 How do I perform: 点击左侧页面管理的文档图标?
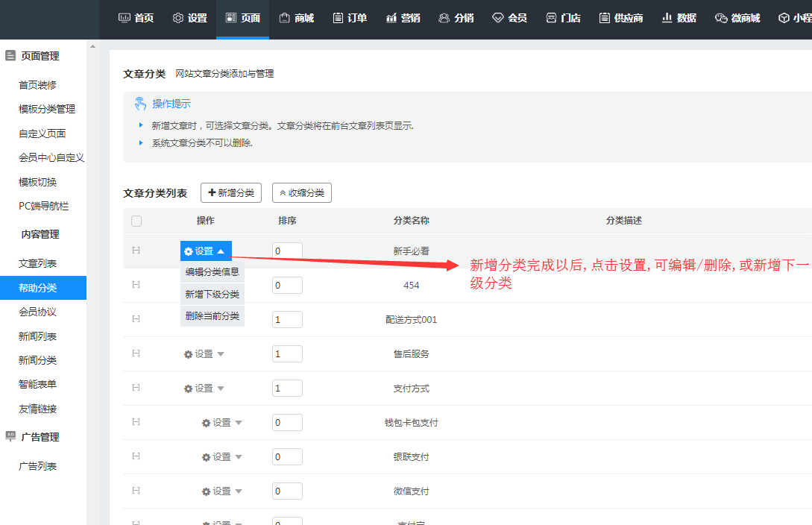(x=10, y=54)
